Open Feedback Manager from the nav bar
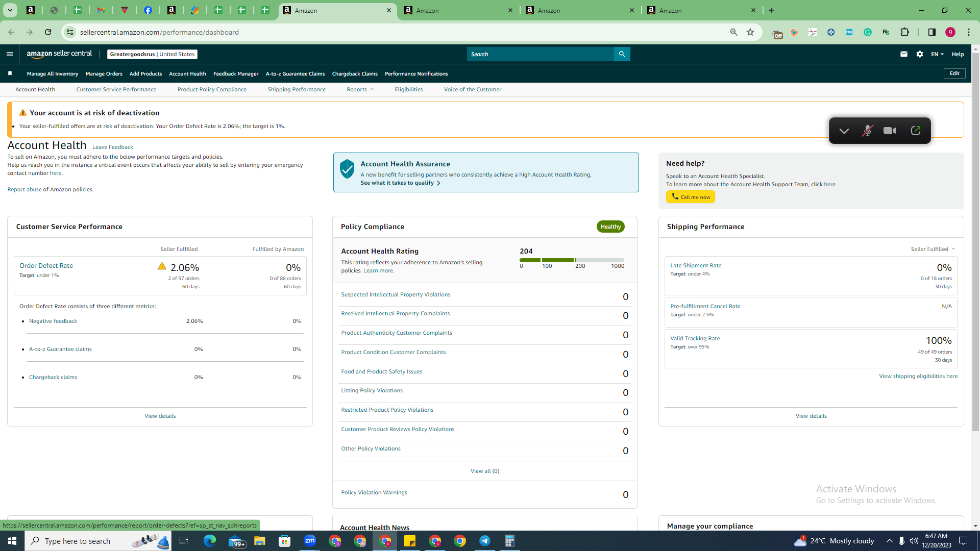Viewport: 980px width, 551px height. coord(236,73)
